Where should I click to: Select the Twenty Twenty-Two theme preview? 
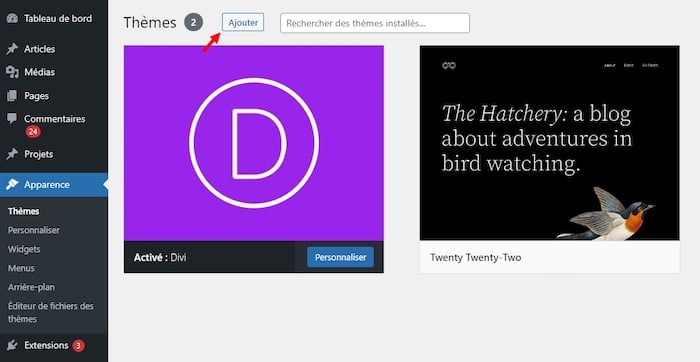coord(550,143)
